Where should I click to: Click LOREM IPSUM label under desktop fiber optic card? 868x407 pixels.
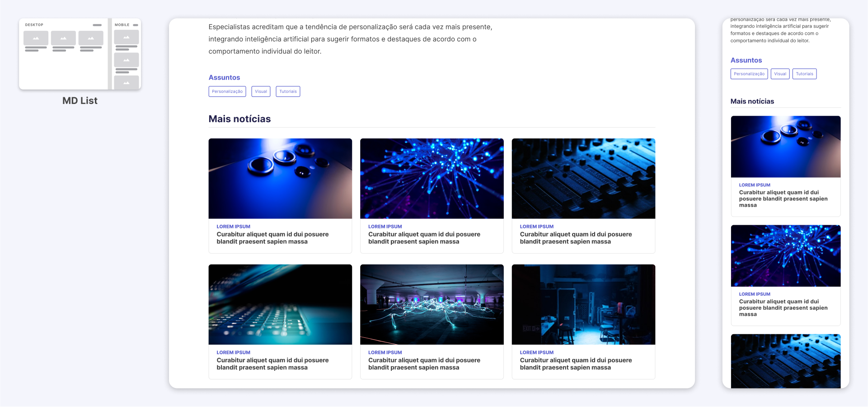click(x=385, y=227)
